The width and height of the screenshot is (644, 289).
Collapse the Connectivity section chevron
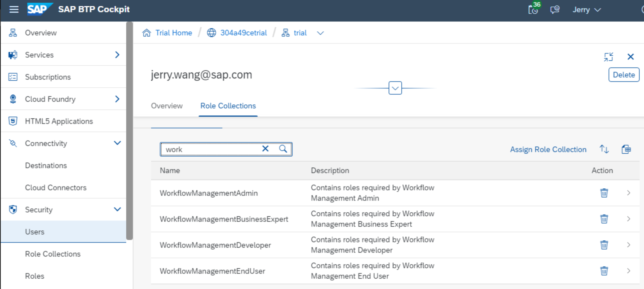pos(117,143)
